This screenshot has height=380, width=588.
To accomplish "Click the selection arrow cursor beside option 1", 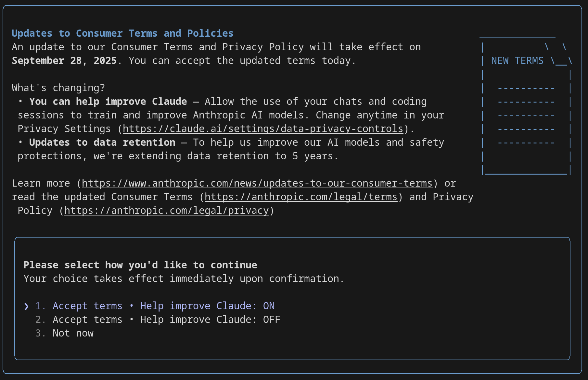I will click(26, 306).
